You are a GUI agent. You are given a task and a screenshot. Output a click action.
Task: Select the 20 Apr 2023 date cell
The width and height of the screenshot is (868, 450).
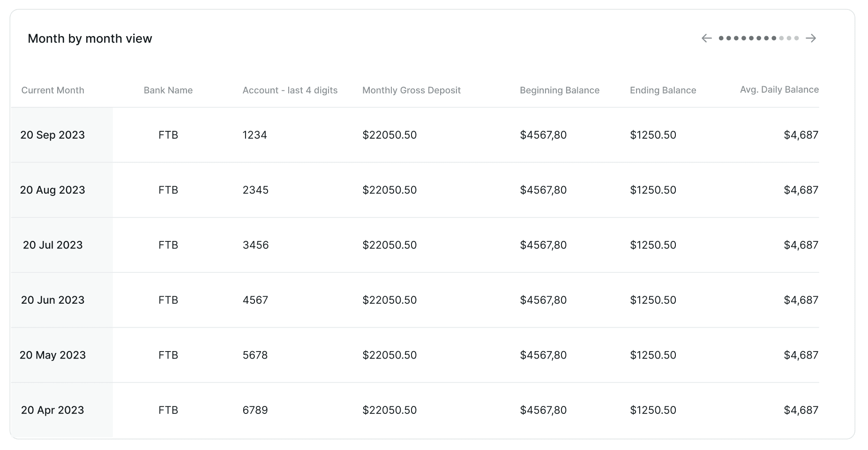point(52,410)
